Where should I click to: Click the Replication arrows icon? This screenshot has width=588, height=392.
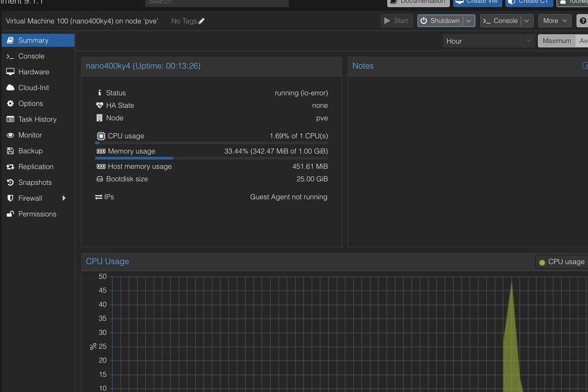click(10, 167)
